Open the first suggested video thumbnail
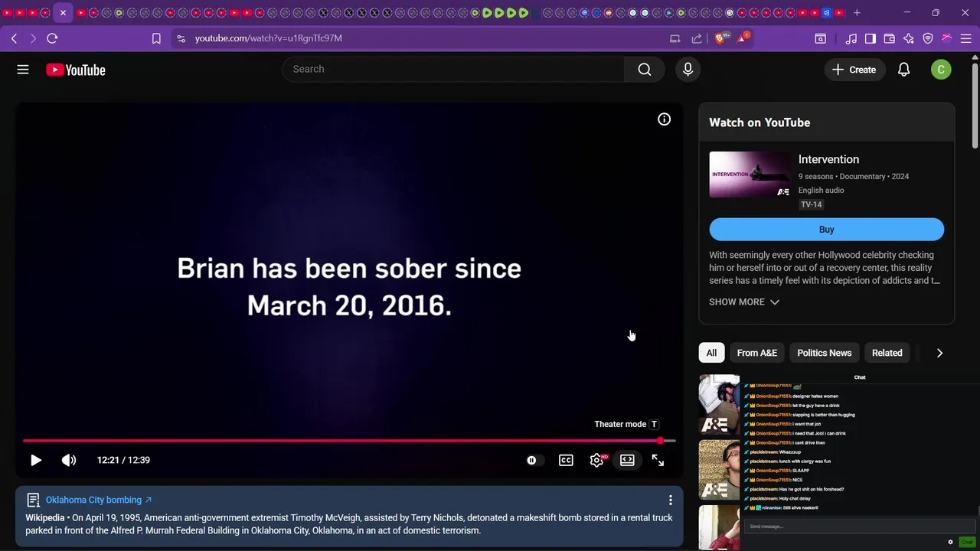The height and width of the screenshot is (551, 980). [x=720, y=405]
